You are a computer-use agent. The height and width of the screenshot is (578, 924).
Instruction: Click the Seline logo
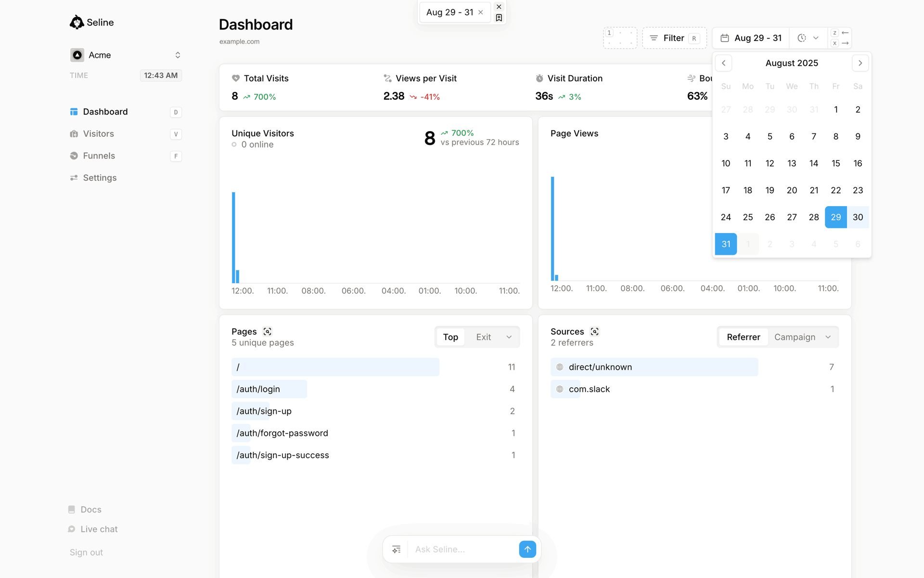point(91,22)
